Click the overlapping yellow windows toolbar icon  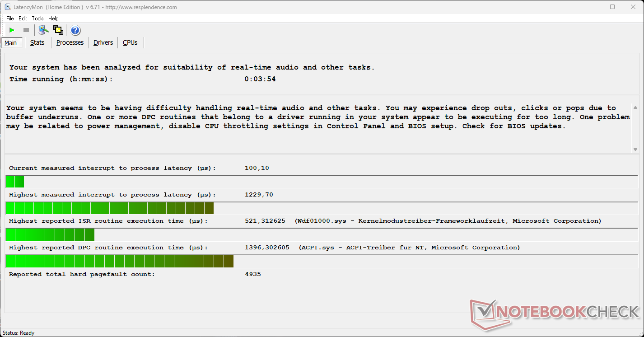[58, 30]
